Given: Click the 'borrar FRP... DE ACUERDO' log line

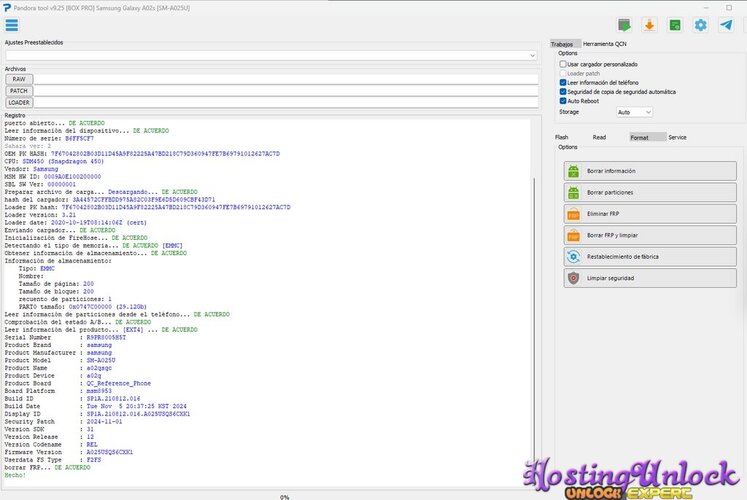Looking at the screenshot, I should pos(48,468).
